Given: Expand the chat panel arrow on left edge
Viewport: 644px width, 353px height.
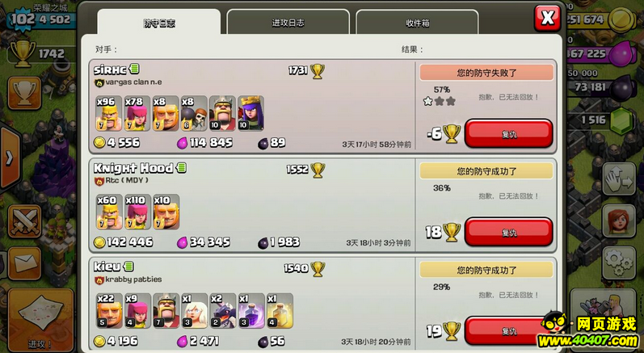Looking at the screenshot, I should click(x=9, y=158).
